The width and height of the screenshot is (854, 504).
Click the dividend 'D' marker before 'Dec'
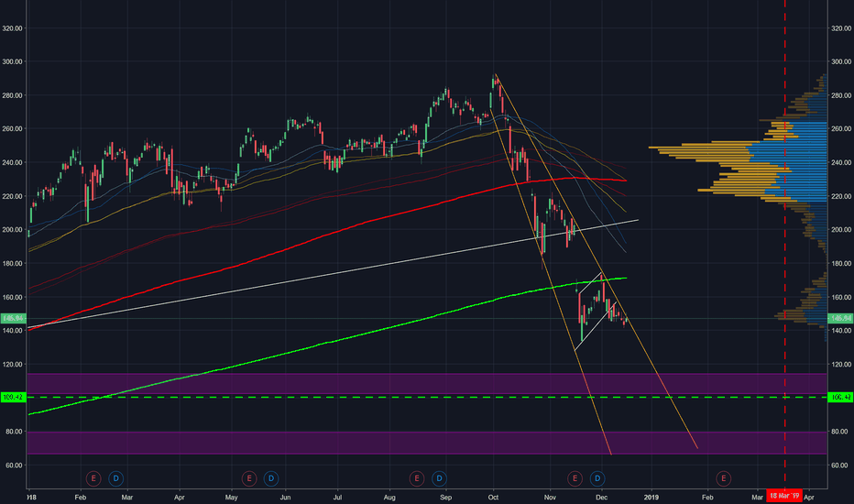[597, 478]
